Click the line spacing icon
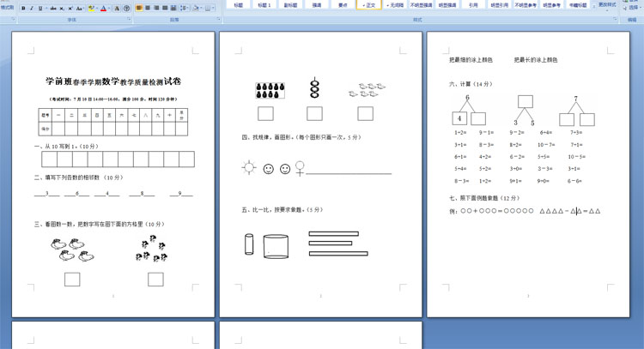644x349 pixels. [183, 9]
